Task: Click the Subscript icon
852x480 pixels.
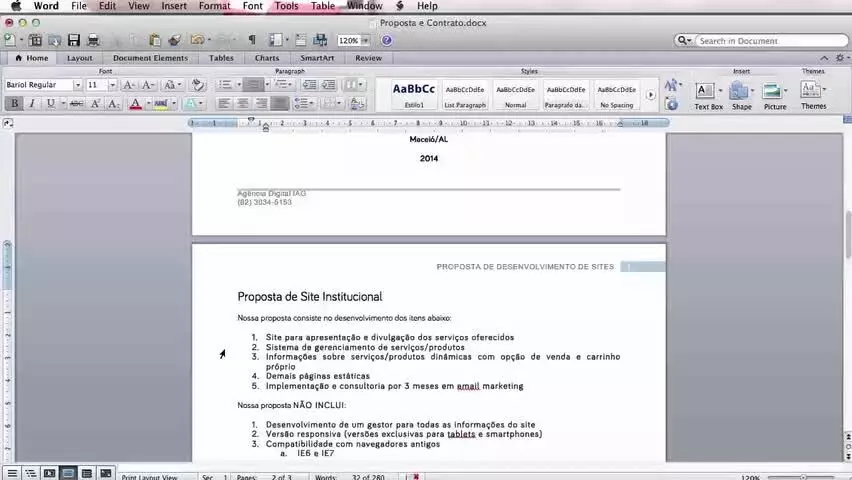Action: pos(113,103)
